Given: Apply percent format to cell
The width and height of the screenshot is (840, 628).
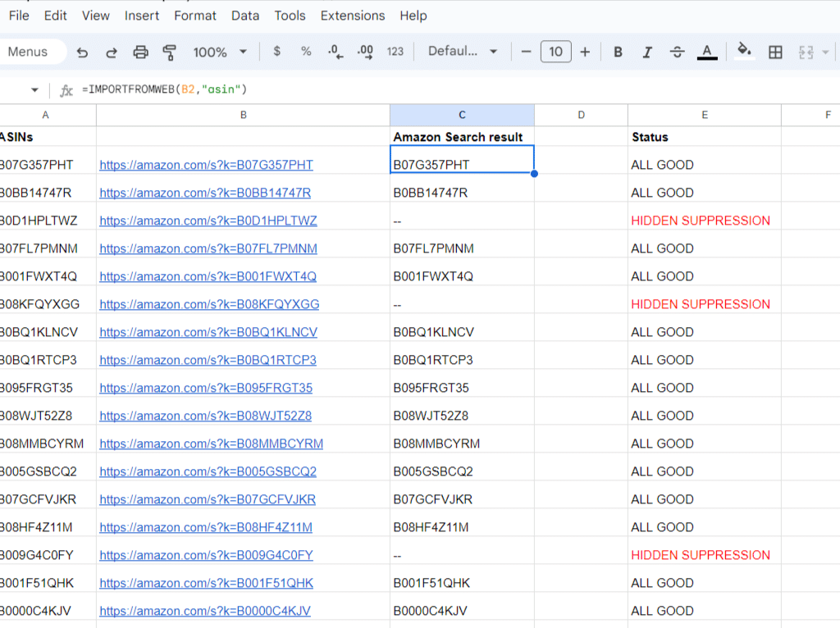Looking at the screenshot, I should 306,52.
